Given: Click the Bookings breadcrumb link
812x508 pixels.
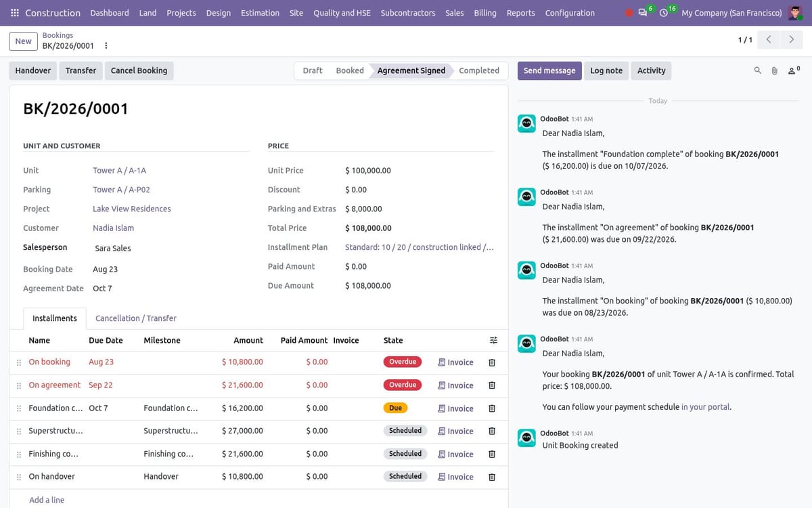Looking at the screenshot, I should [x=58, y=35].
